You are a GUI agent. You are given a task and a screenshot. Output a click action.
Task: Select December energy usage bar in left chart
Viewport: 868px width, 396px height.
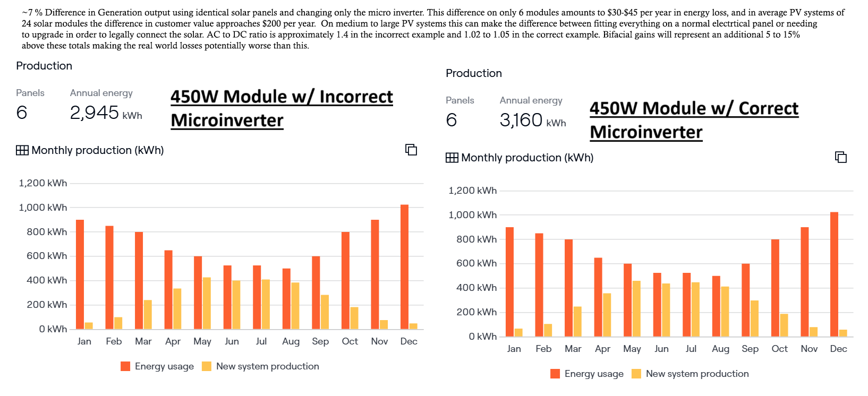pyautogui.click(x=404, y=267)
